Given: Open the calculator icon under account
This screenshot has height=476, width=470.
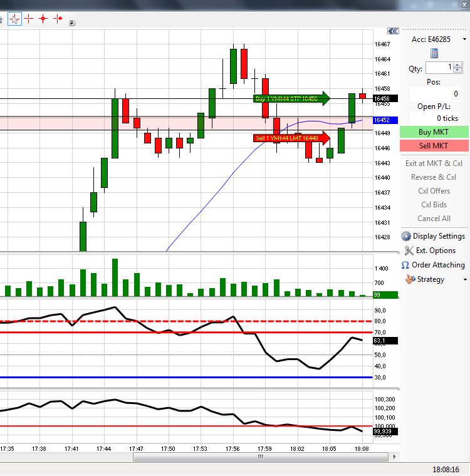Looking at the screenshot, I should 434,53.
